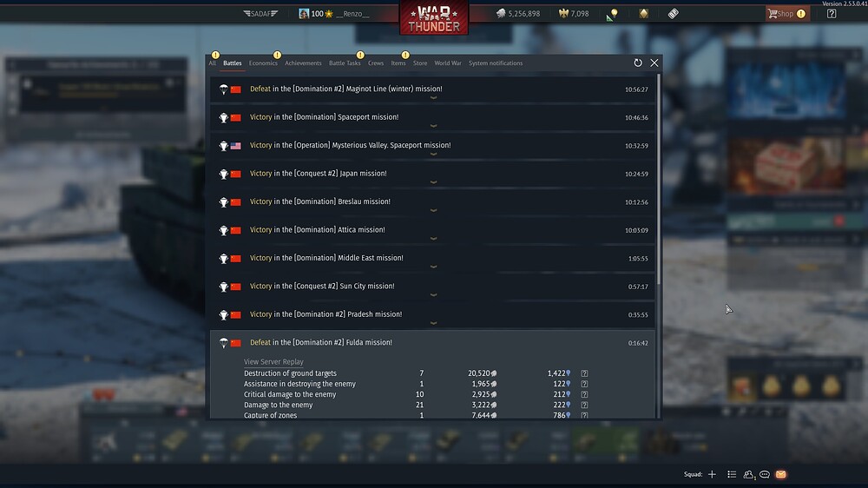Expand the Breslau mission entry
The height and width of the screenshot is (488, 868).
click(x=432, y=203)
